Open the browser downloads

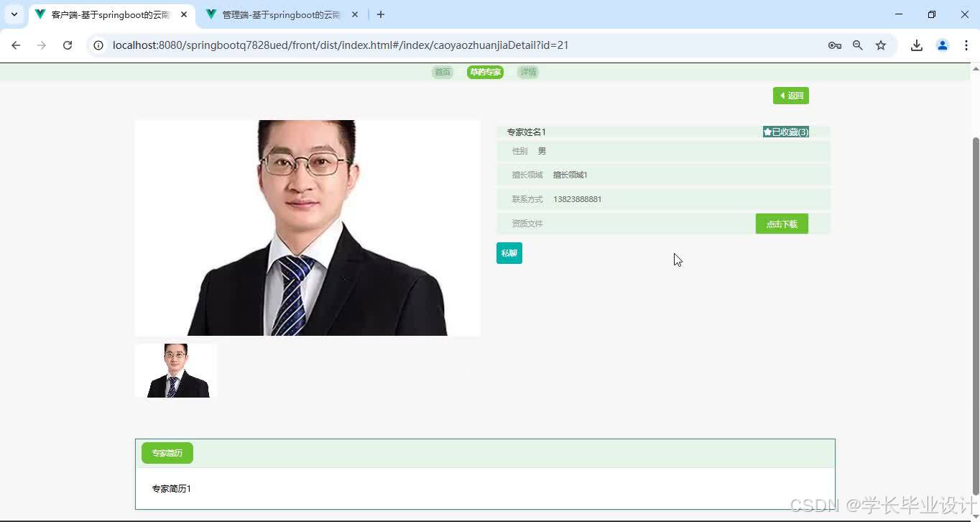point(917,45)
